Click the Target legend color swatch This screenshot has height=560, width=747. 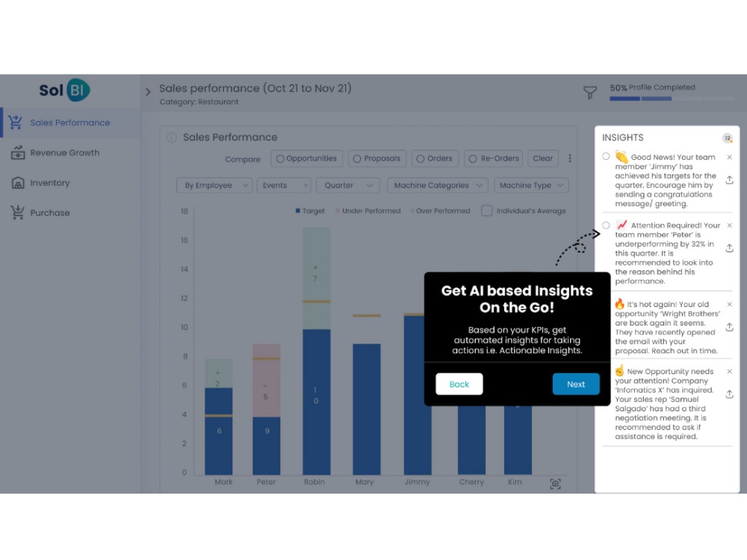[x=298, y=211]
